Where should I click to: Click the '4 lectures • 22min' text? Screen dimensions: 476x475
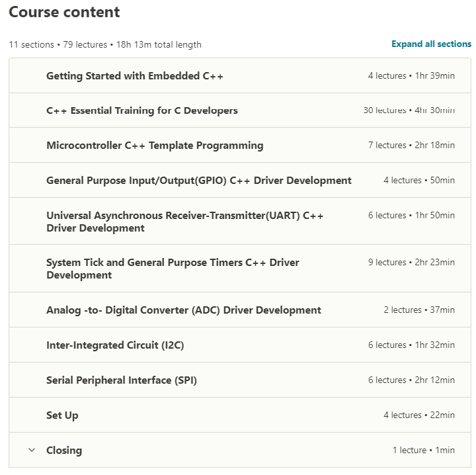(x=419, y=415)
